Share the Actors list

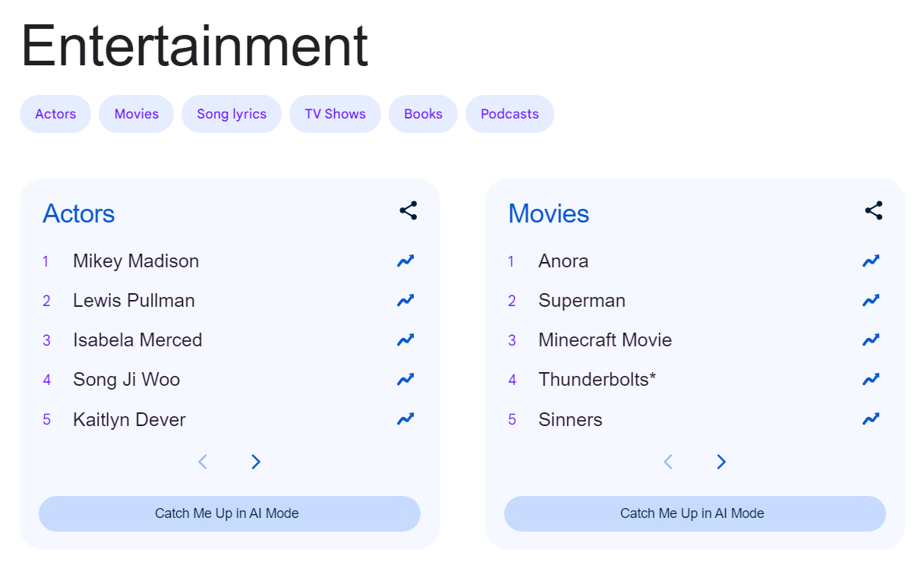408,210
